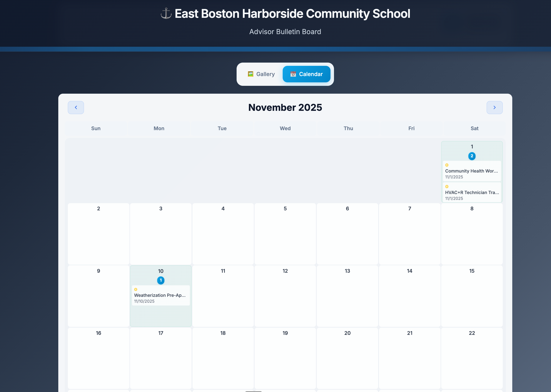Screen dimensions: 551x392
Task: Click the yellow dot on HVAC+R Technician event
Action: 447,186
